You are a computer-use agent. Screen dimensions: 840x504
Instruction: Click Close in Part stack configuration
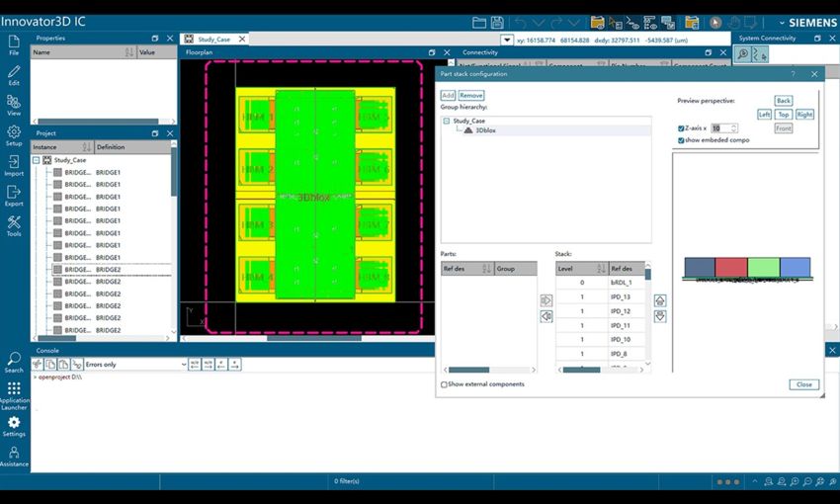(803, 384)
